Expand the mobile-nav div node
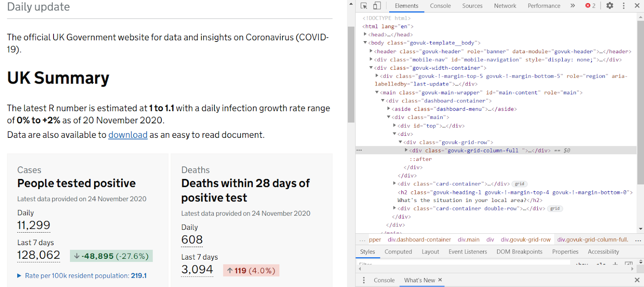The width and height of the screenshot is (644, 287). (371, 59)
